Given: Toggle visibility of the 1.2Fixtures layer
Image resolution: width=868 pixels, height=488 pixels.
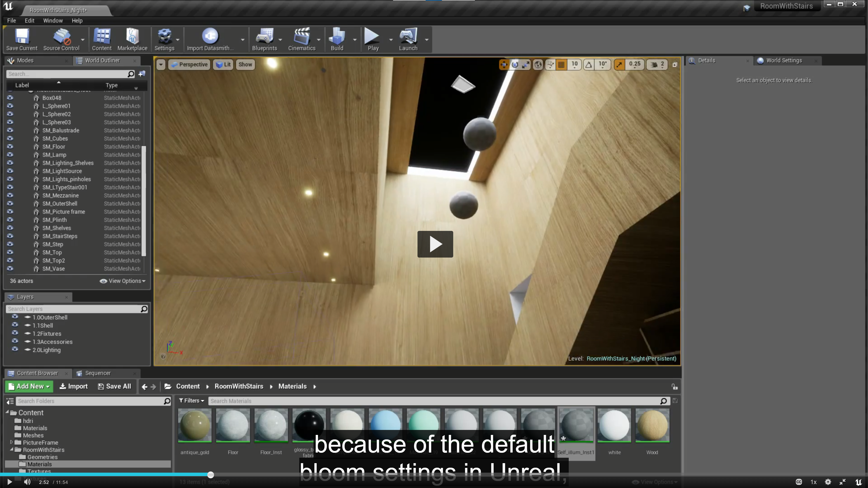Looking at the screenshot, I should click(x=15, y=333).
